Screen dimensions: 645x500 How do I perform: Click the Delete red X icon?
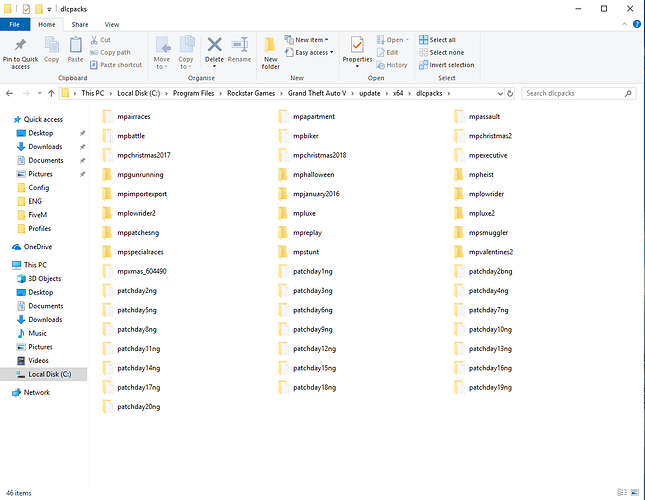tap(214, 44)
